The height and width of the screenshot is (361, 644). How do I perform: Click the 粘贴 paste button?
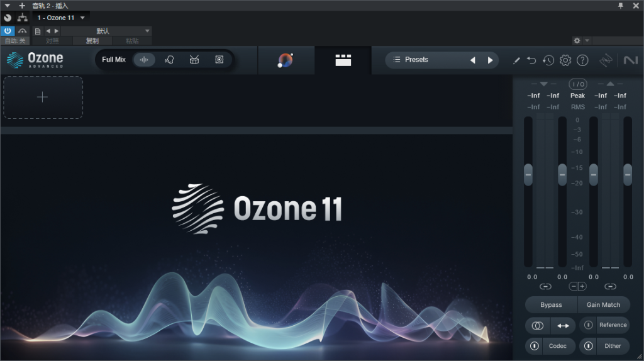tap(132, 41)
